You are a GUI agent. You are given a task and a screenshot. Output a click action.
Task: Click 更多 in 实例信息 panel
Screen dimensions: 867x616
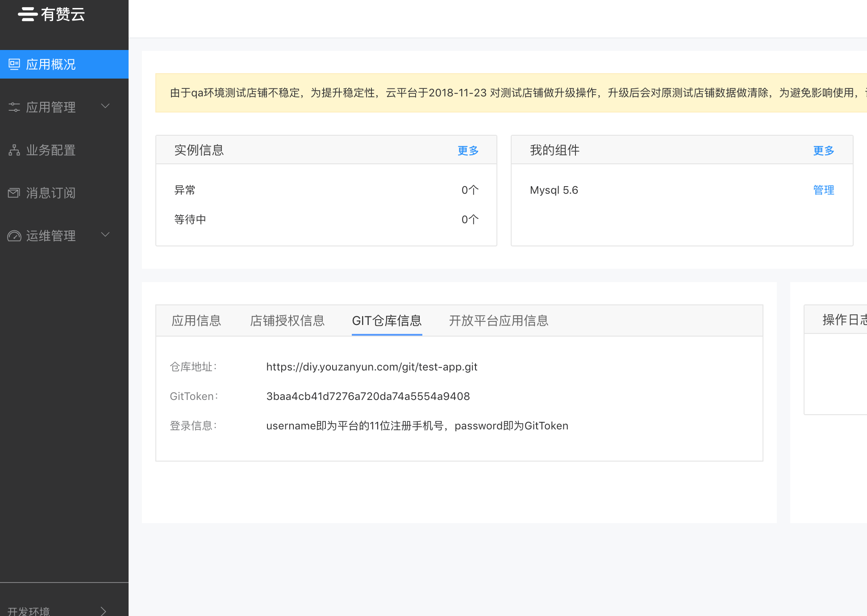click(468, 150)
